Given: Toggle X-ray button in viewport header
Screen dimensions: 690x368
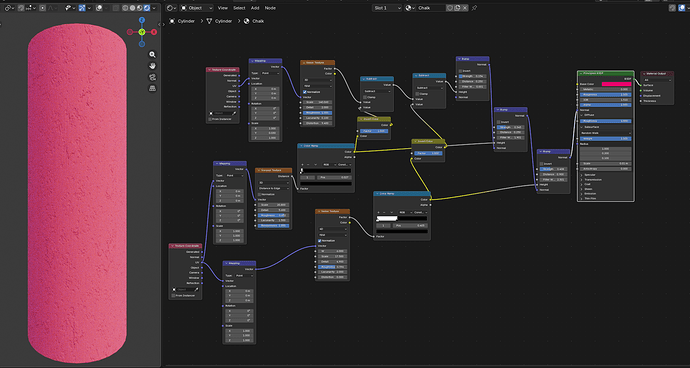Looking at the screenshot, I should point(116,8).
